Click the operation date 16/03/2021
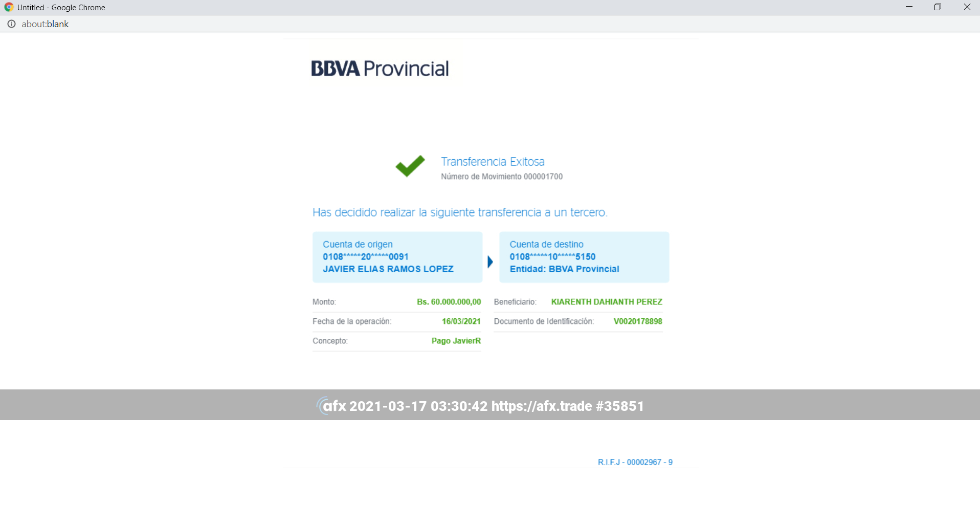980x524 pixels. coord(461,321)
